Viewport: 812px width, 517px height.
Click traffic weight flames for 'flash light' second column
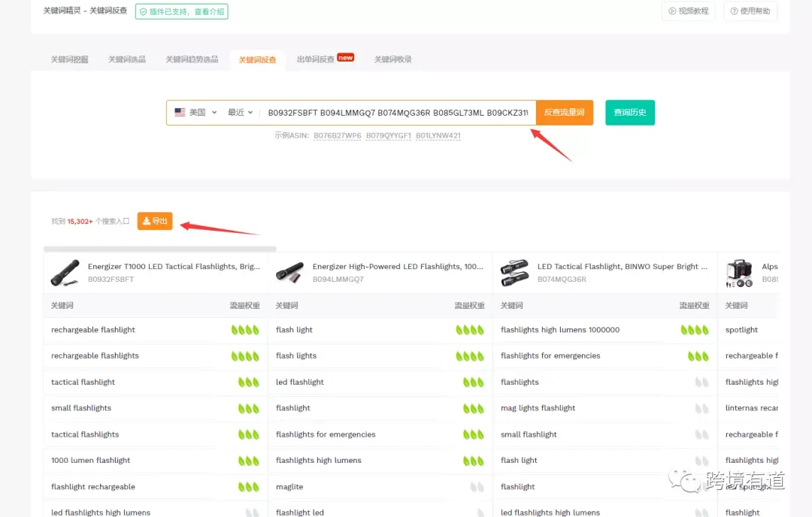[x=470, y=330]
